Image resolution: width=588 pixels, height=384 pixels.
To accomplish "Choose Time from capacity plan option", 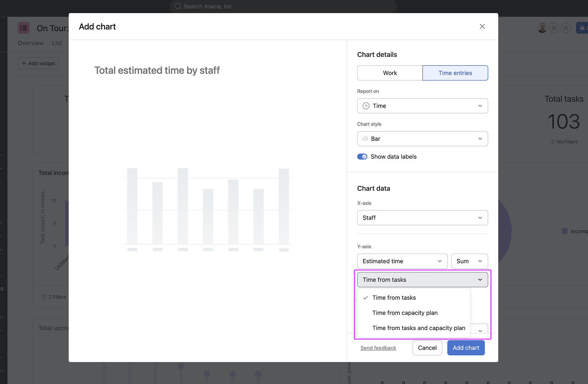I will point(405,313).
